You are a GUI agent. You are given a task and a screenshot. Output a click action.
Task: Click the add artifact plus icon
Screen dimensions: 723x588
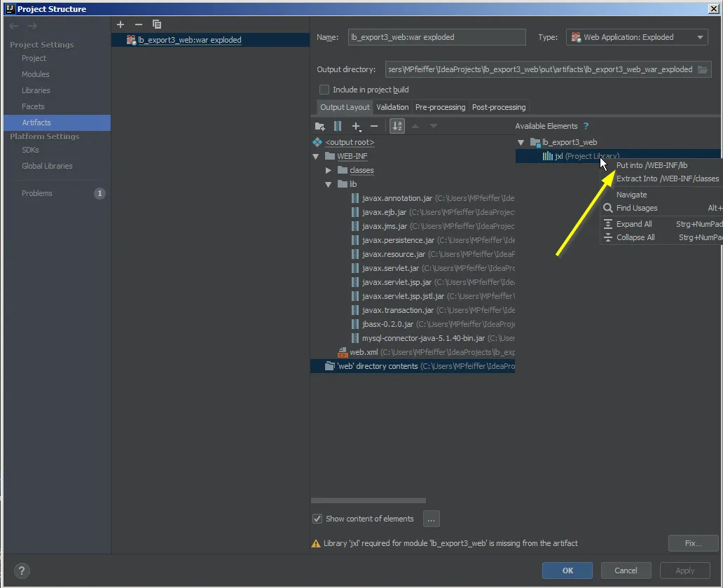(120, 24)
